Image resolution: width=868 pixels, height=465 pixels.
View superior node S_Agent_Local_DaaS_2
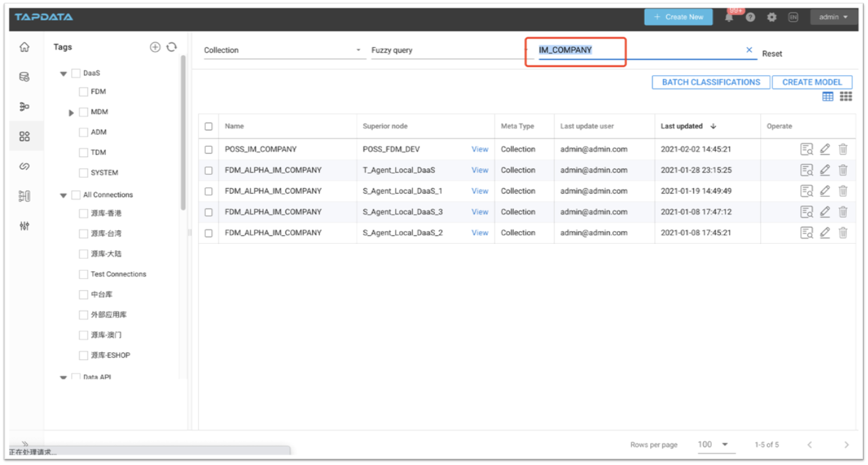tap(480, 232)
